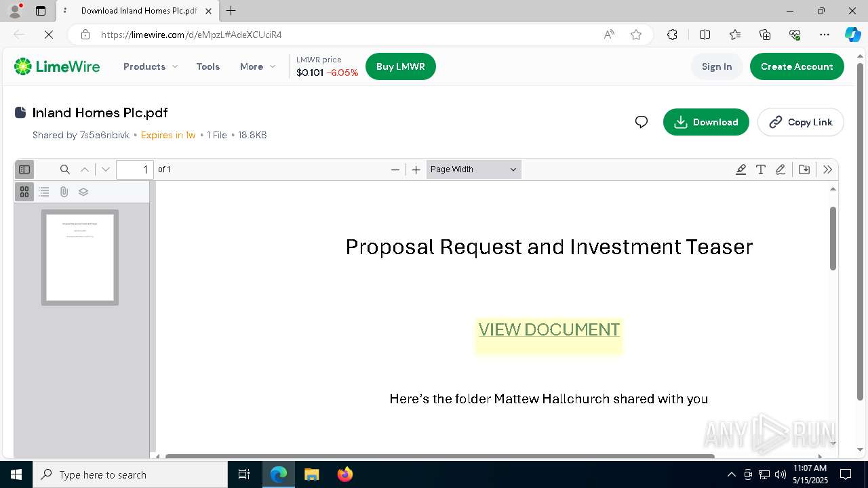Toggle the PDF sidebar panel
Image resolution: width=868 pixels, height=488 pixels.
pos(24,169)
